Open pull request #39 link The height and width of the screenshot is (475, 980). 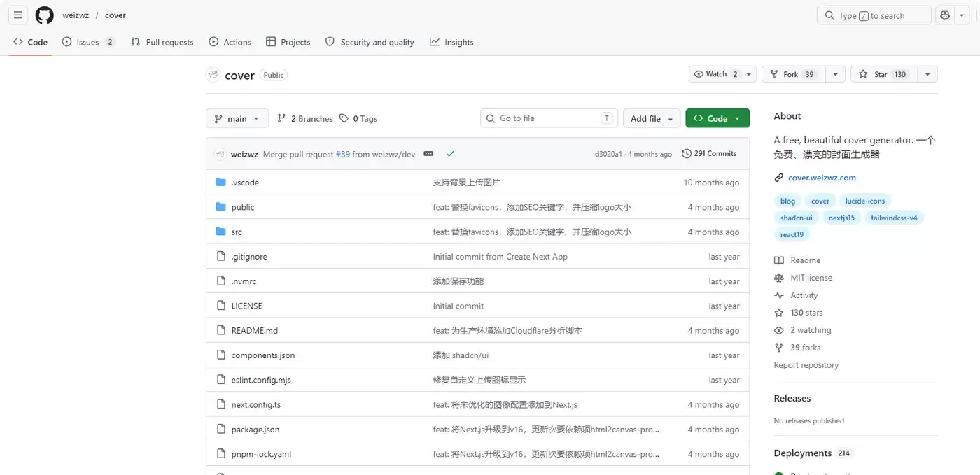click(x=342, y=154)
